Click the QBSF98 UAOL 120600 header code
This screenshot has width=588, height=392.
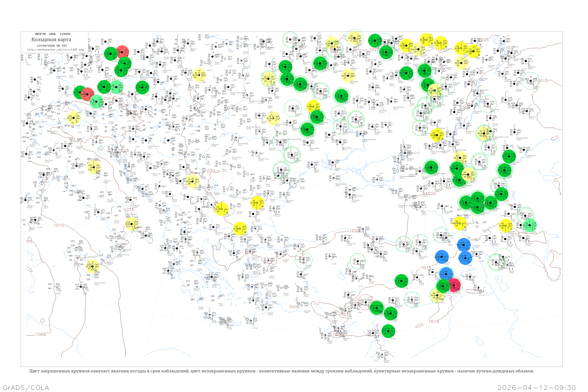click(x=53, y=34)
